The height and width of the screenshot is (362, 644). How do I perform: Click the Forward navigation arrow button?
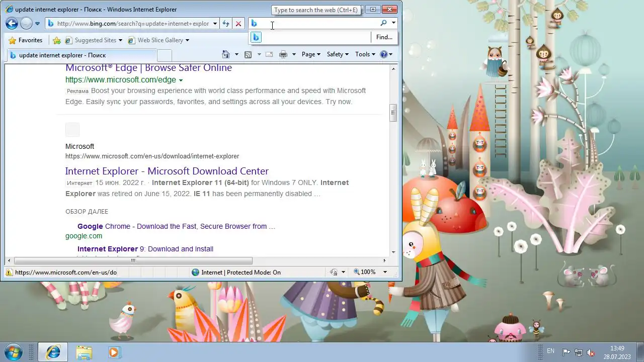[26, 23]
